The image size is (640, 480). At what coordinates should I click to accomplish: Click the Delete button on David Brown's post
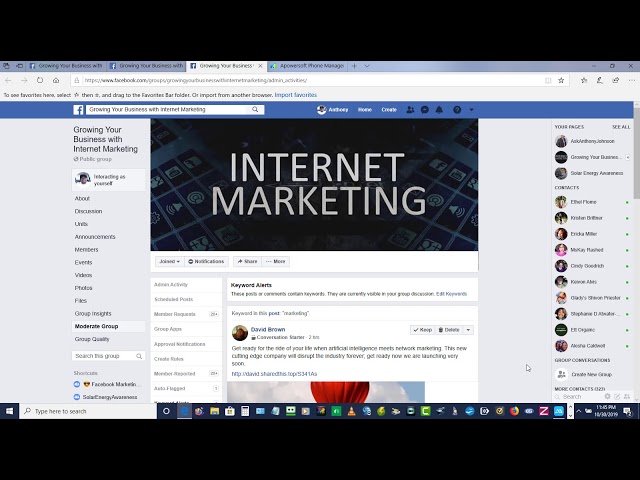pyautogui.click(x=449, y=330)
